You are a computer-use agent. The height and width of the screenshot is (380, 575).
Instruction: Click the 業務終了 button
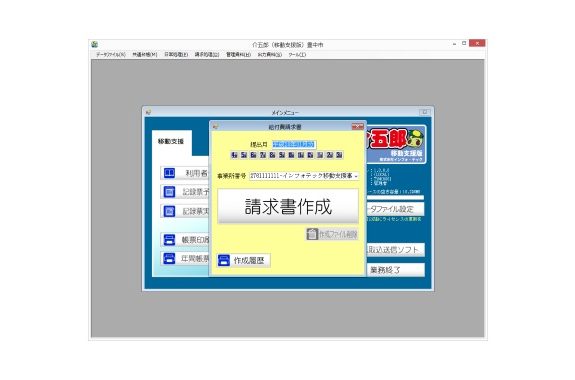tap(396, 270)
